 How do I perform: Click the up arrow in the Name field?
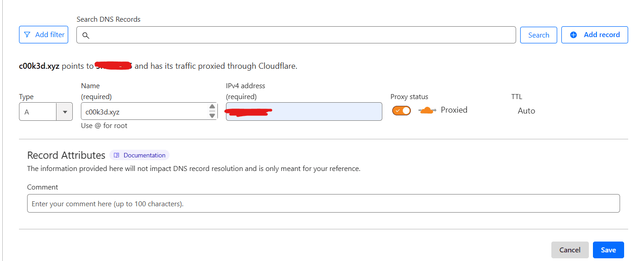coord(212,107)
